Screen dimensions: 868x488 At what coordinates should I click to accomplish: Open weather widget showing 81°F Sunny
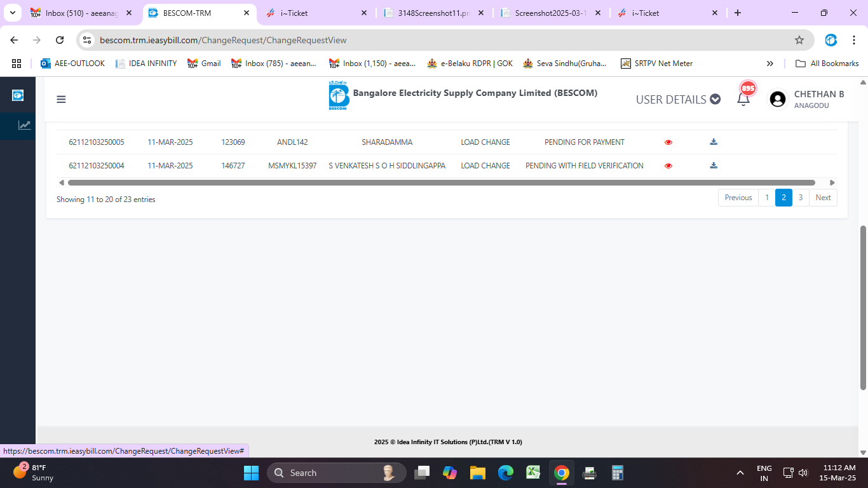tap(33, 473)
